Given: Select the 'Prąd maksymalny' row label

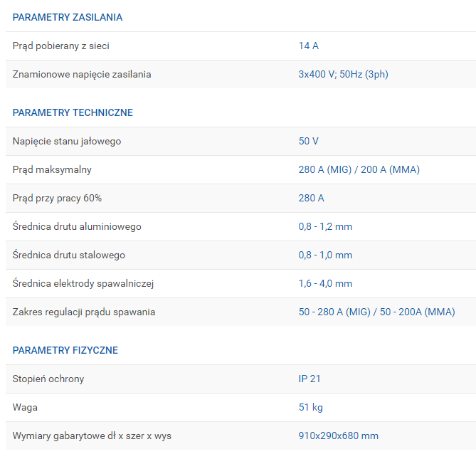Looking at the screenshot, I should pos(52,169).
